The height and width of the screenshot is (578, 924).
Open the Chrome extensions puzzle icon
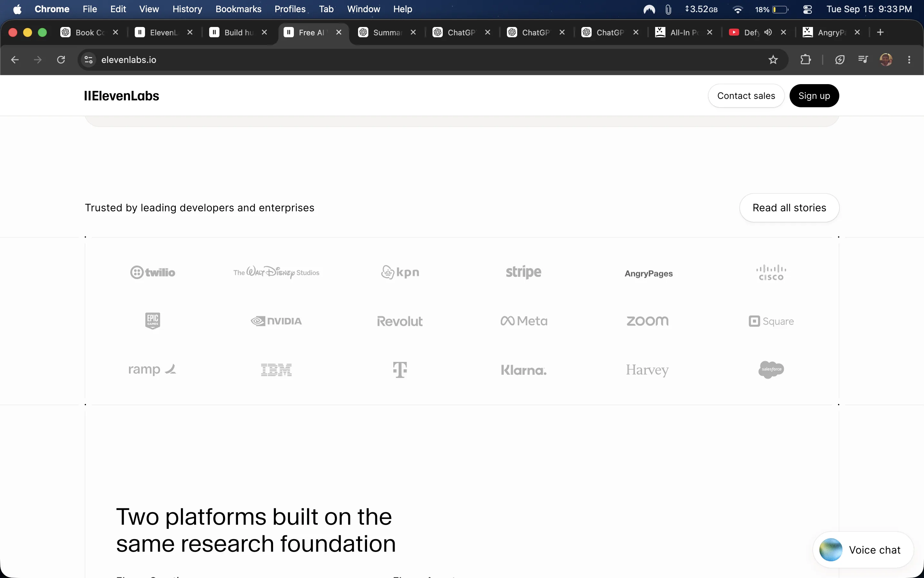(x=805, y=60)
